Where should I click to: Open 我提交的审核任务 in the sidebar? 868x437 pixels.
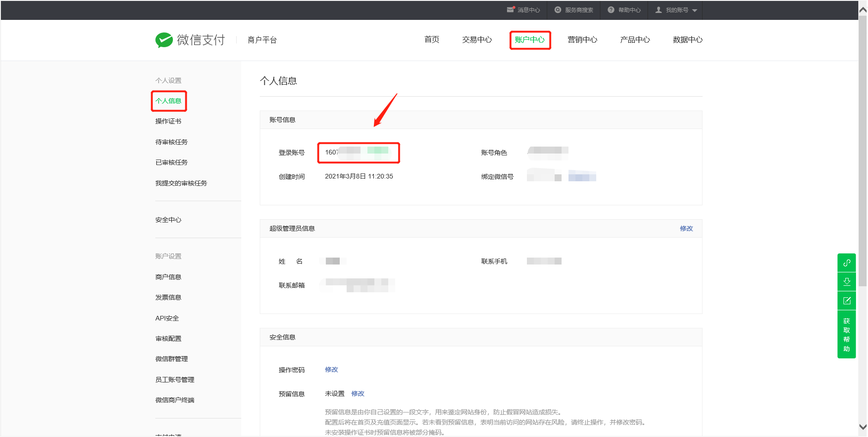(181, 183)
